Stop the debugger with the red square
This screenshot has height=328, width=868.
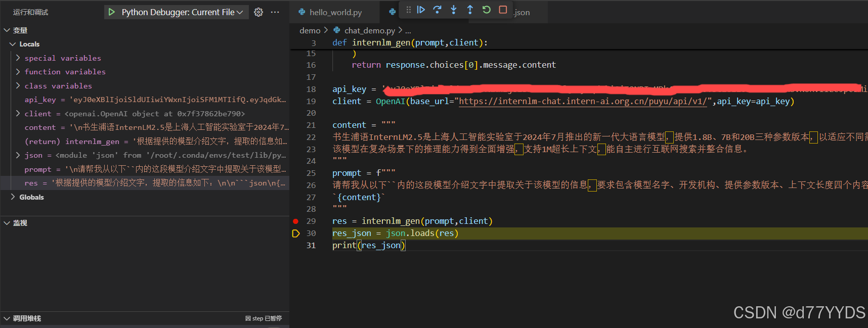[503, 10]
